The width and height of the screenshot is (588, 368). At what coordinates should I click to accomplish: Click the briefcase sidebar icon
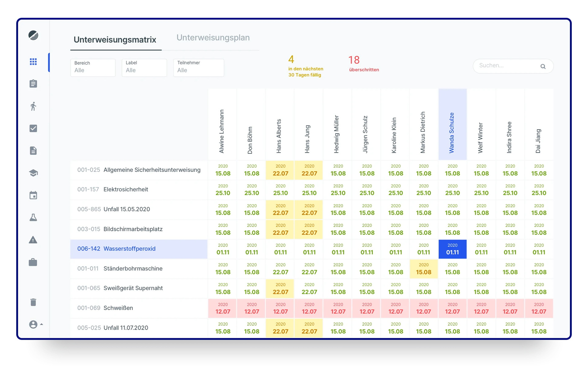33,262
